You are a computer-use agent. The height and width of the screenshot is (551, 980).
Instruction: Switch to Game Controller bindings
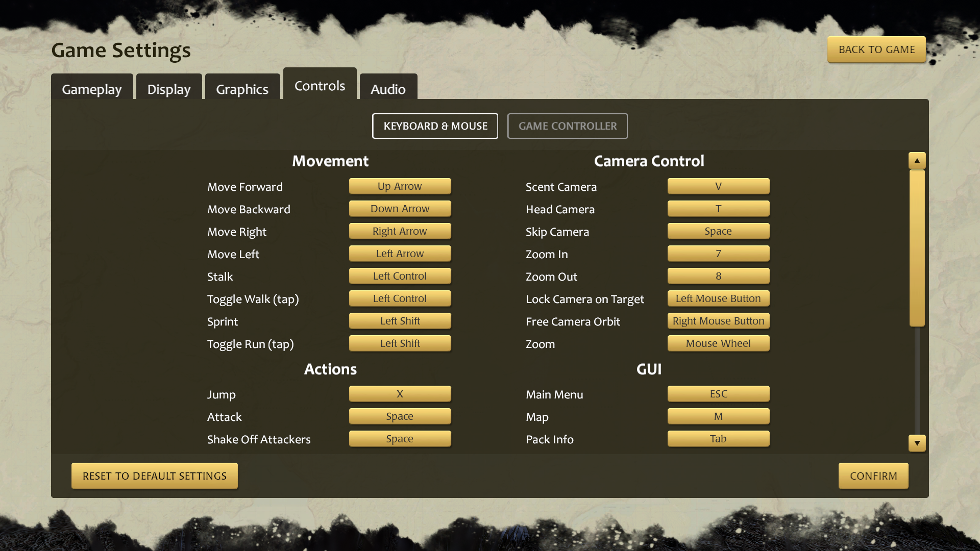[x=567, y=126]
